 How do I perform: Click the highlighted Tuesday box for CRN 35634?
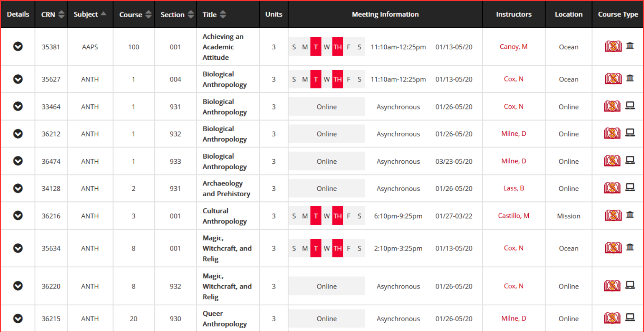(316, 248)
